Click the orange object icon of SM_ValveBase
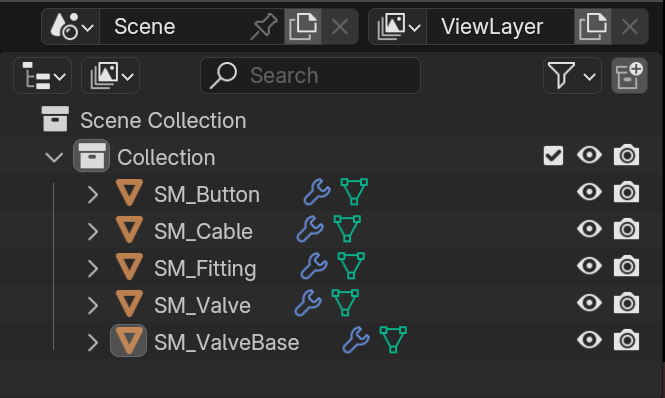Viewport: 665px width, 398px height. 129,341
